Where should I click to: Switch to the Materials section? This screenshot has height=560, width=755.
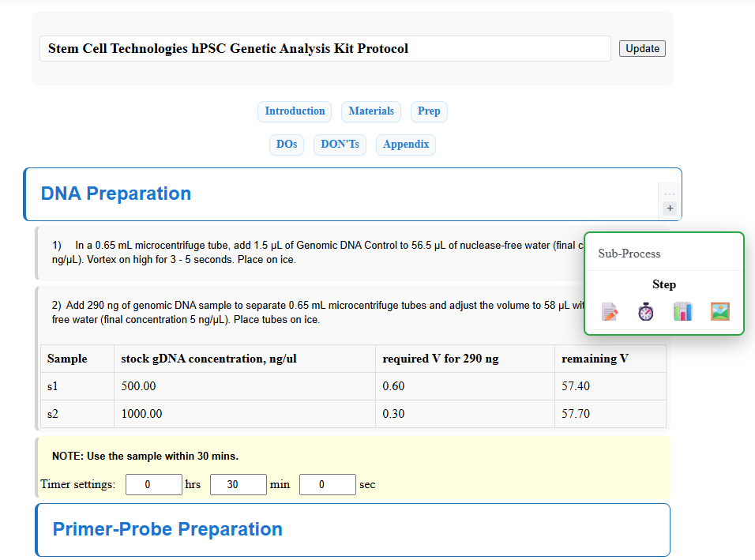pos(371,111)
